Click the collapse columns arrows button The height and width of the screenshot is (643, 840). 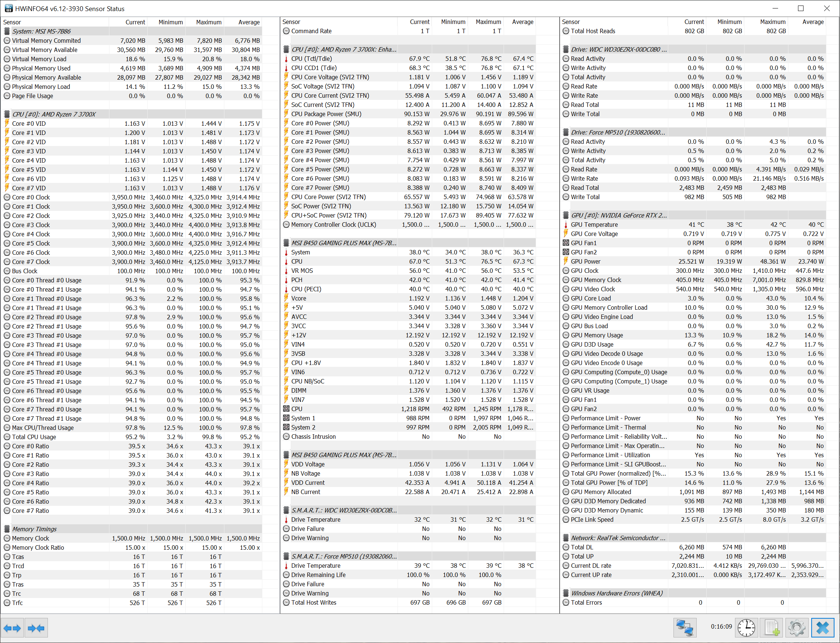[x=36, y=628]
